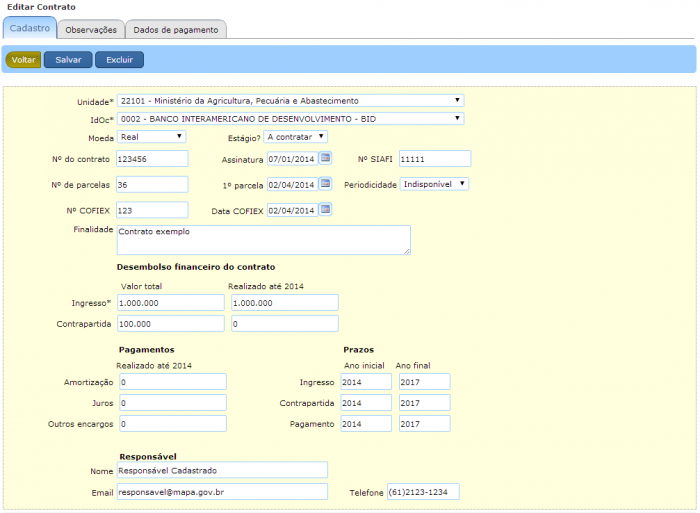Focus the 1º parcela date field

pos(292,184)
